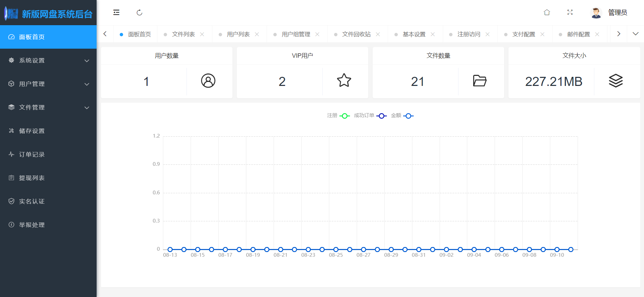Close the 用户列表 tab
Screen dimensions: 644x297
point(257,34)
